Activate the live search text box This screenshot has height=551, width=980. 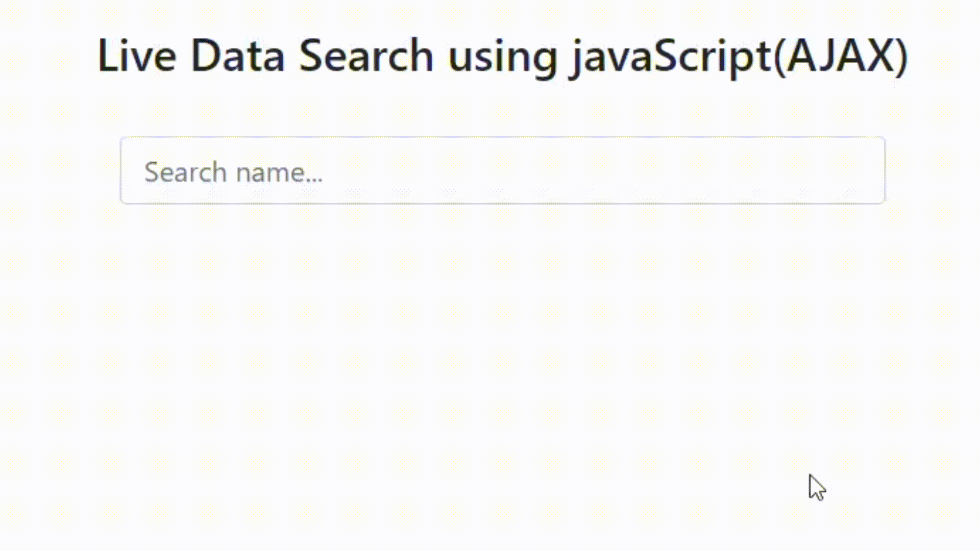(502, 170)
